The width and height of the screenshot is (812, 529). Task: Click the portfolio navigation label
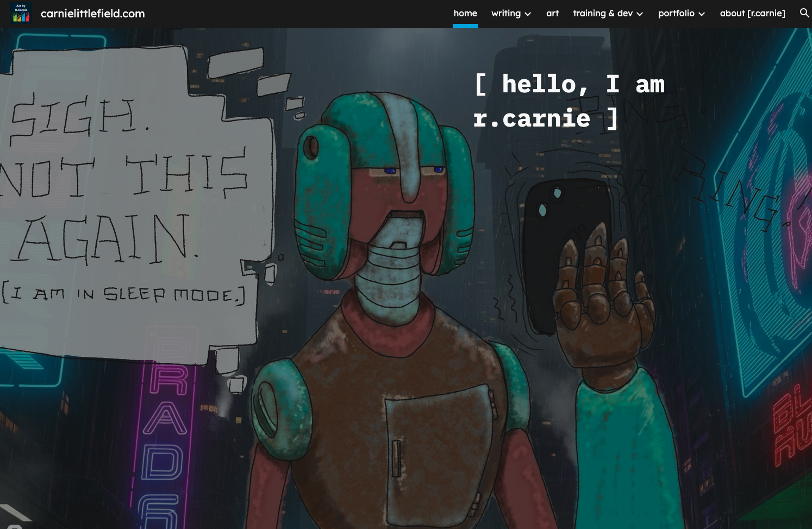pyautogui.click(x=676, y=13)
